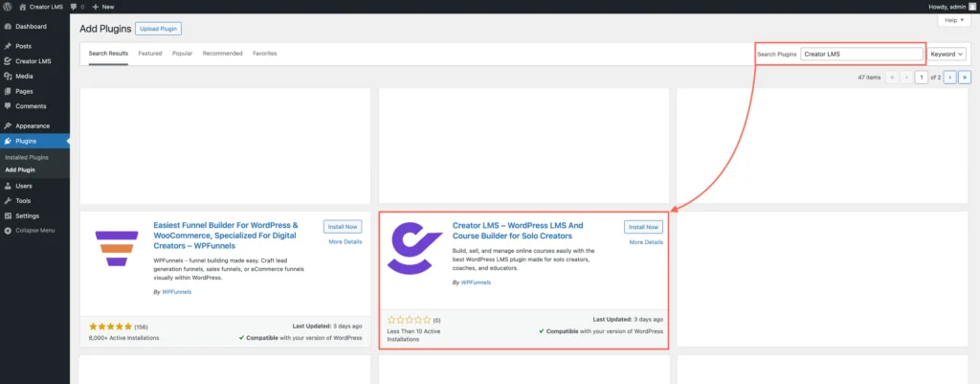Switch to the Recommended tab

[222, 54]
